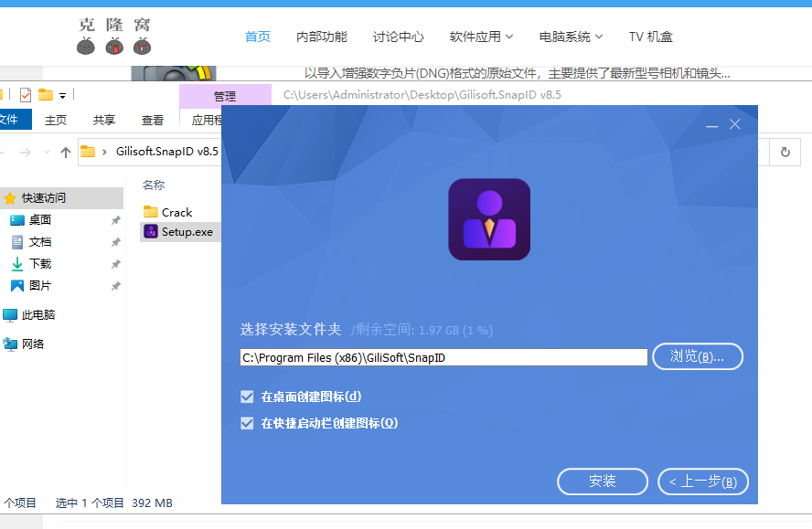Select the Setup.exe file icon
The image size is (812, 529).
[x=151, y=232]
